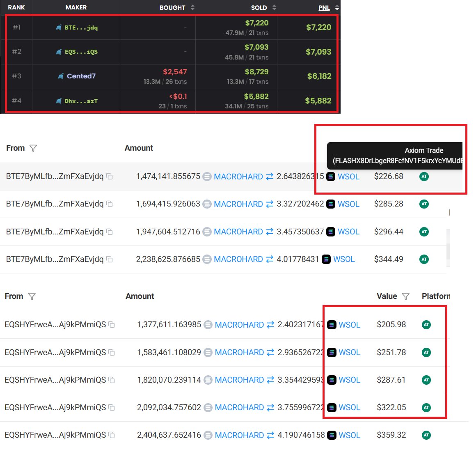Copy the EQSHYFrweA address using copy icon

pyautogui.click(x=111, y=324)
